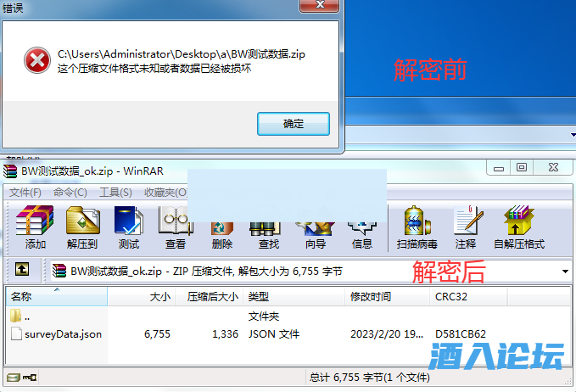Open the 注释 (Comment) toolbar icon
576x392 pixels.
click(x=467, y=221)
